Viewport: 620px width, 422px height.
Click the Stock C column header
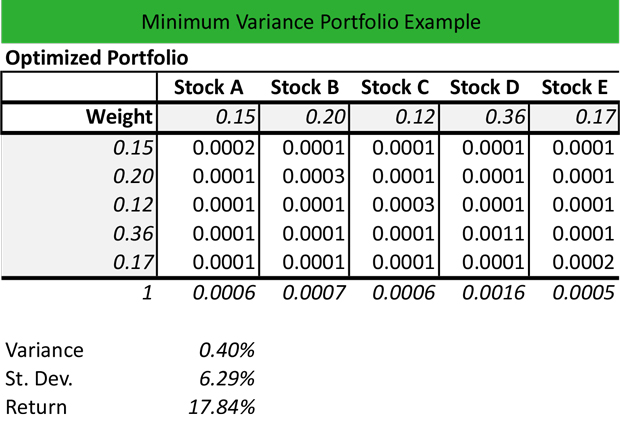[396, 87]
